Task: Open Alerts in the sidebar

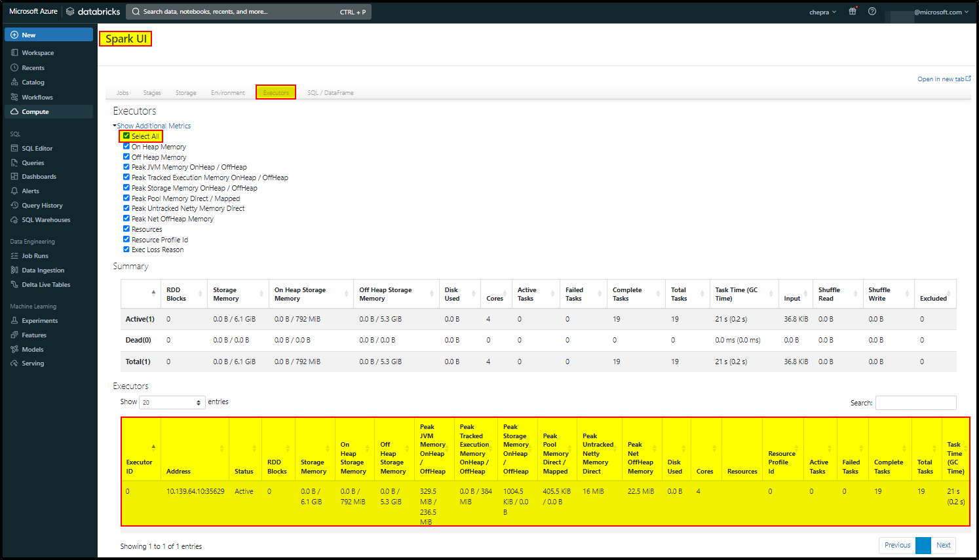Action: click(x=48, y=191)
